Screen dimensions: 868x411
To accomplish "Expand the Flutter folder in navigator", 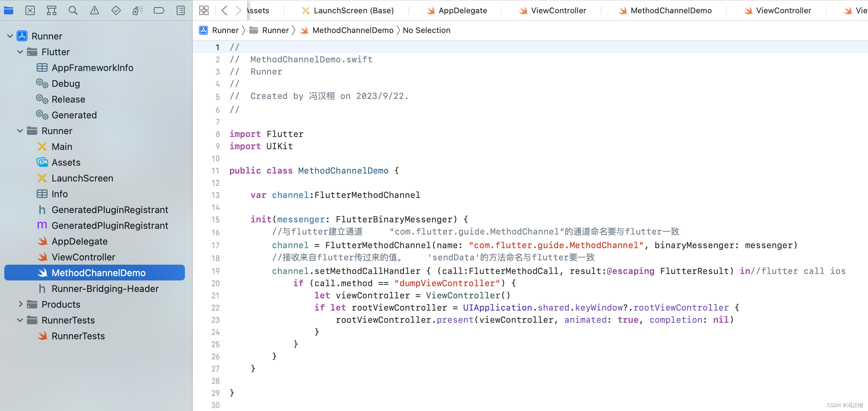I will point(20,52).
